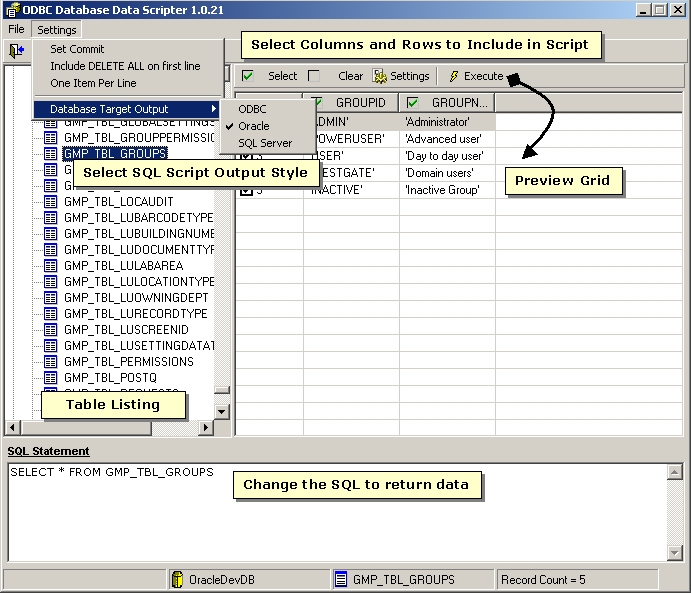Toggle the GROUPID column checkbox
This screenshot has width=691, height=593.
(x=319, y=102)
